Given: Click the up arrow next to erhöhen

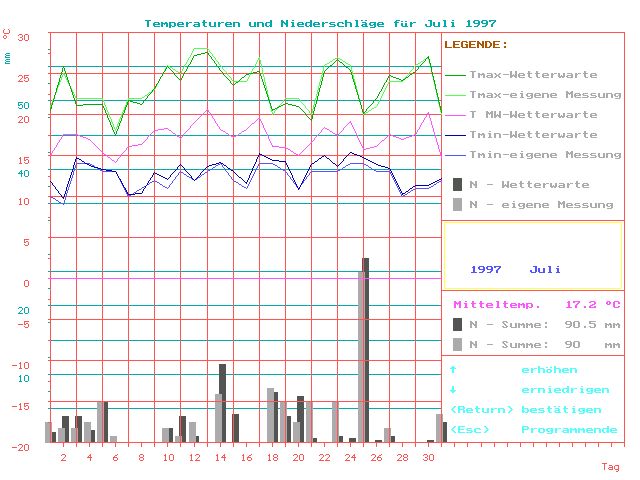Looking at the screenshot, I should click(453, 370).
